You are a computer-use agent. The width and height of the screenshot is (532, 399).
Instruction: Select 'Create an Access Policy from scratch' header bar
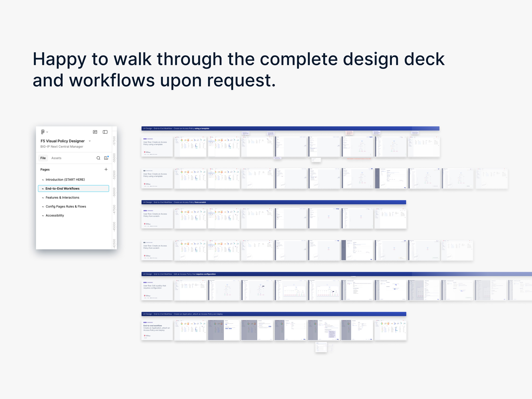273,202
